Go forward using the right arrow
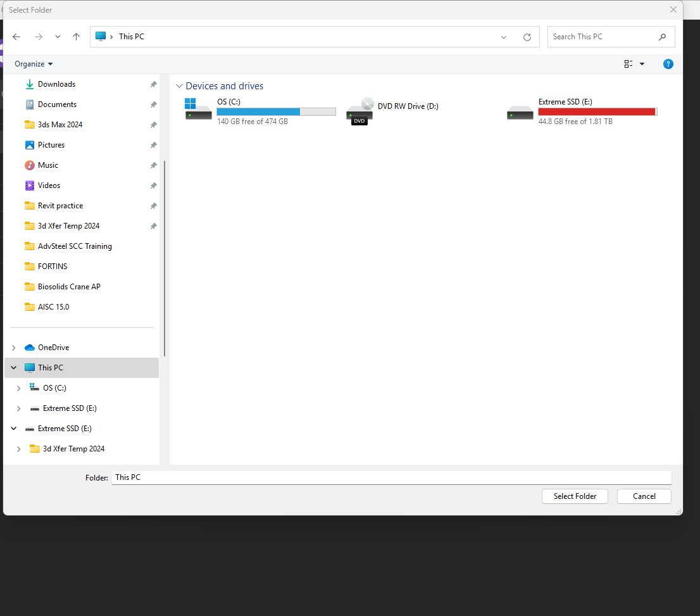Screen dimensions: 700x616 pyautogui.click(x=39, y=37)
